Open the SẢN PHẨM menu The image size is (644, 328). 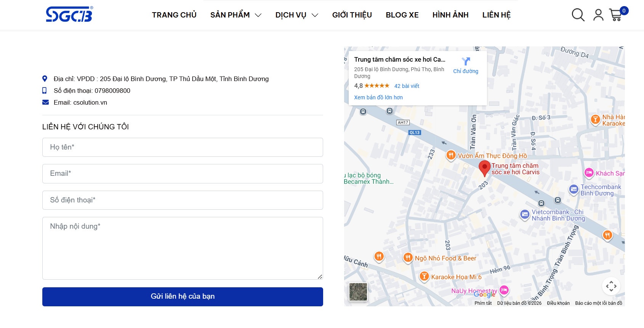point(230,15)
